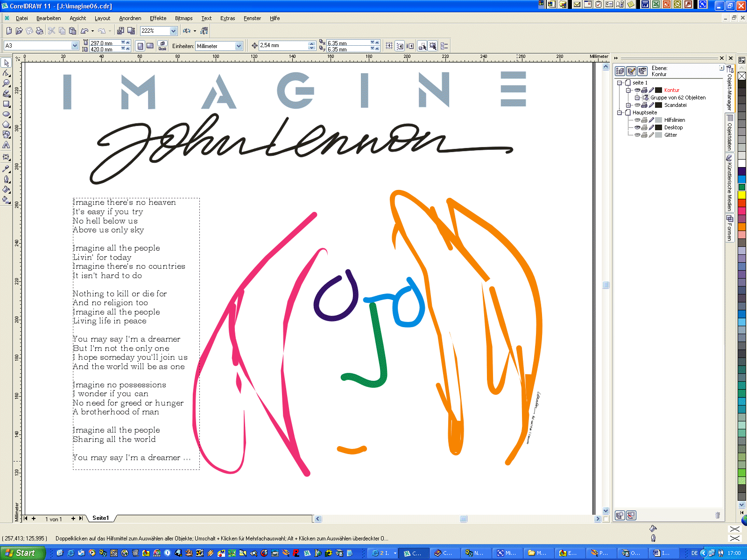The width and height of the screenshot is (747, 560).
Task: Switch to the Objektdaten docker tab
Action: coord(729,133)
